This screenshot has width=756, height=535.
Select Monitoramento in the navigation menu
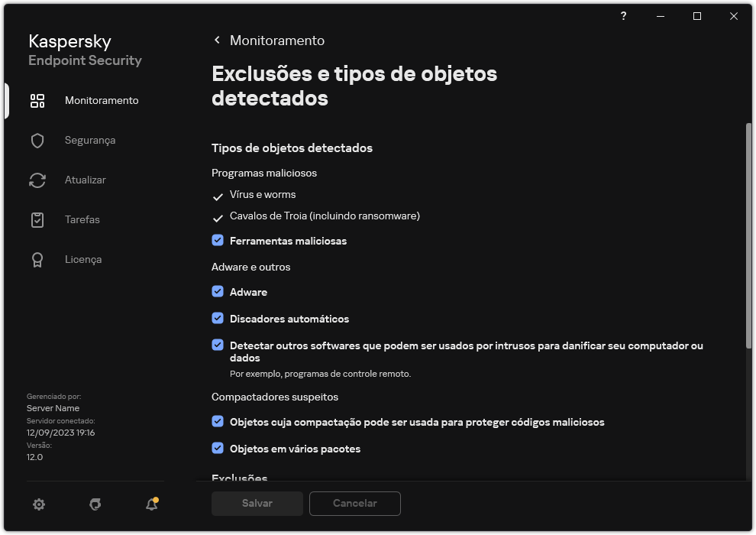[x=102, y=100]
